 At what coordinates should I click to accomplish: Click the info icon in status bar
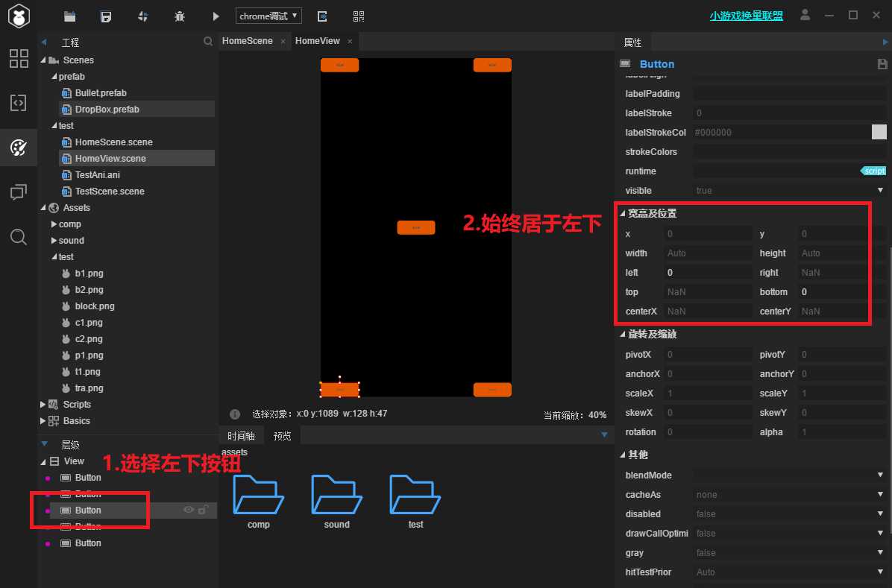click(x=235, y=414)
